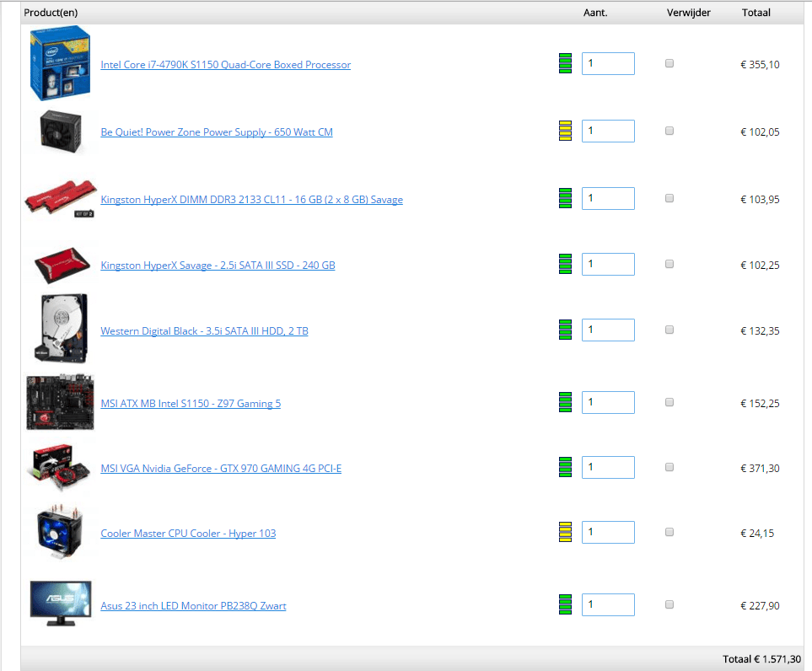This screenshot has height=671, width=812.
Task: Click the Aant. column header
Action: coord(595,13)
